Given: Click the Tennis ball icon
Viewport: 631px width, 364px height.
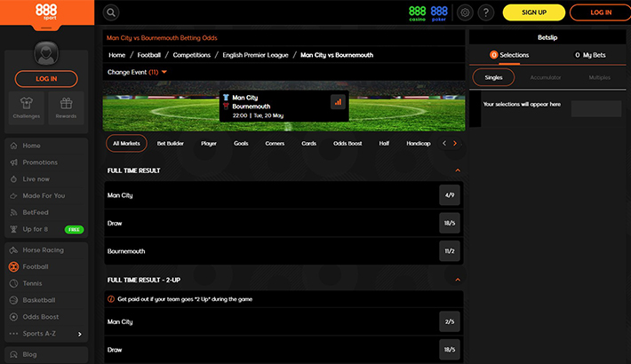Looking at the screenshot, I should click(13, 283).
